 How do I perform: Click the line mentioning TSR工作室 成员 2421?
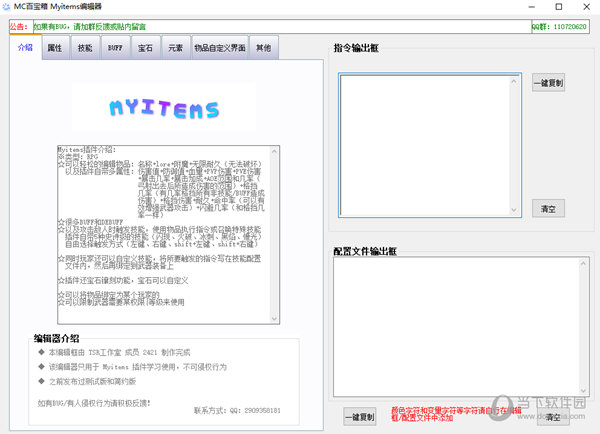(119, 352)
